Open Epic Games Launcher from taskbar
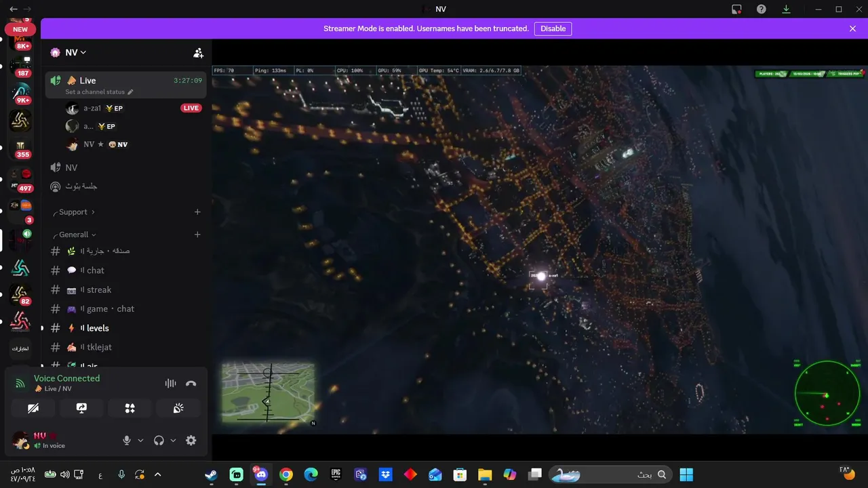The height and width of the screenshot is (488, 868). [336, 474]
